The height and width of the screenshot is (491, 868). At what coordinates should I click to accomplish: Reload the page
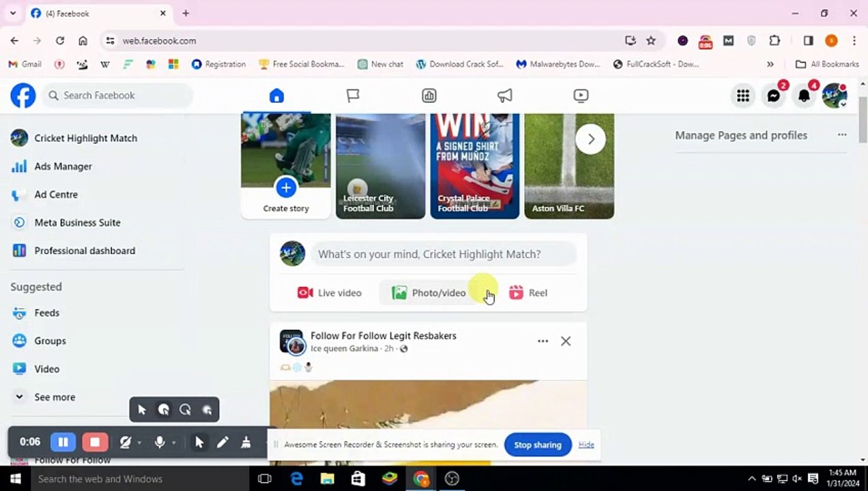coord(60,41)
